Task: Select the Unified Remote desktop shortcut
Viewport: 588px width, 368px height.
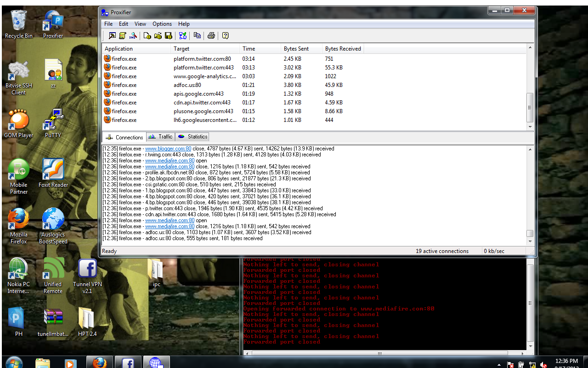Action: pyautogui.click(x=53, y=276)
